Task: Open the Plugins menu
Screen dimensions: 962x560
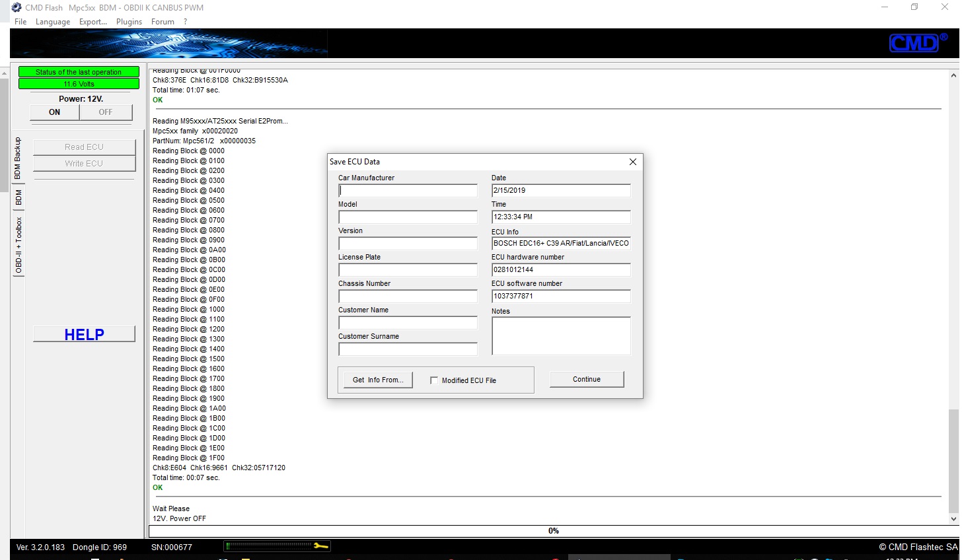Action: point(129,22)
